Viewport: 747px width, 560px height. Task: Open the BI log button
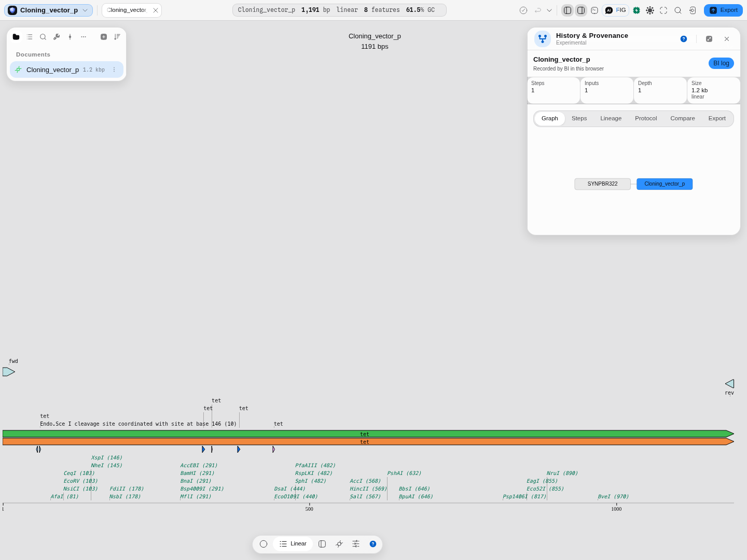coord(721,63)
